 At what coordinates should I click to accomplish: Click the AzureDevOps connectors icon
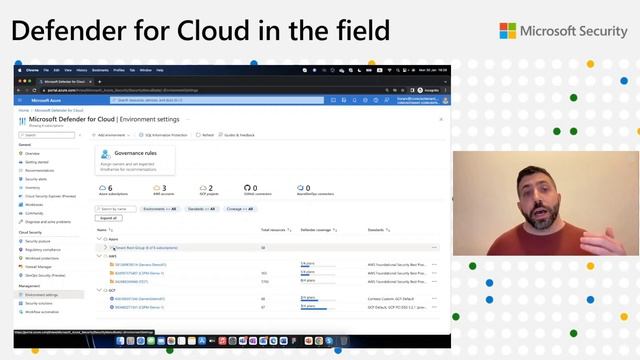300,188
